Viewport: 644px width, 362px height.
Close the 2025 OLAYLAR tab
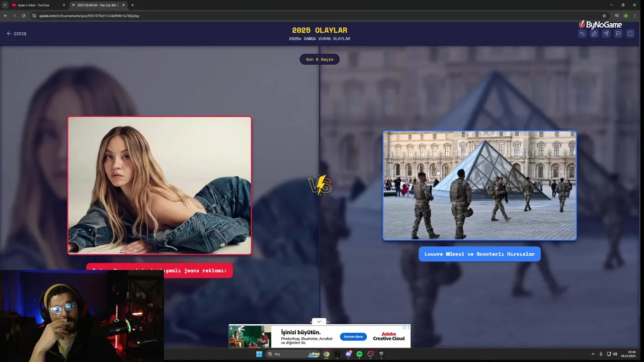point(123,5)
